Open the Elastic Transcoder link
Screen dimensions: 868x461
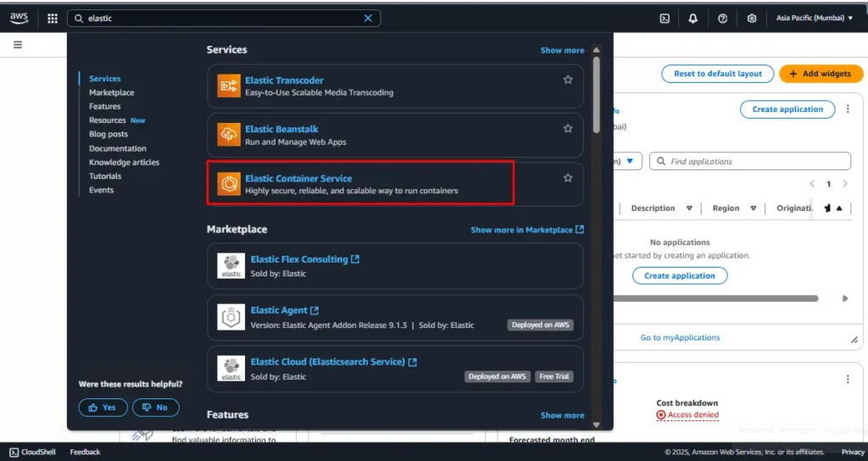284,81
